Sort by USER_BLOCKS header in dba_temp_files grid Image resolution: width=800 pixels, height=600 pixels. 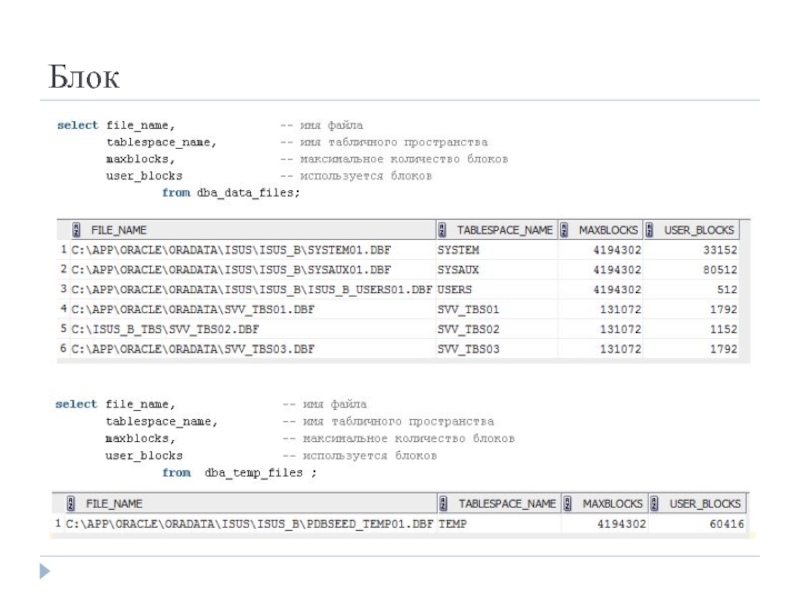705,503
